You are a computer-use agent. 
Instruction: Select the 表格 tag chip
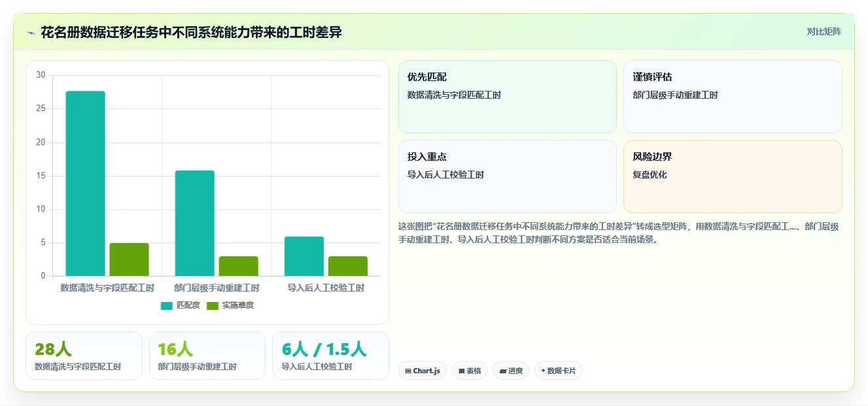pos(470,371)
